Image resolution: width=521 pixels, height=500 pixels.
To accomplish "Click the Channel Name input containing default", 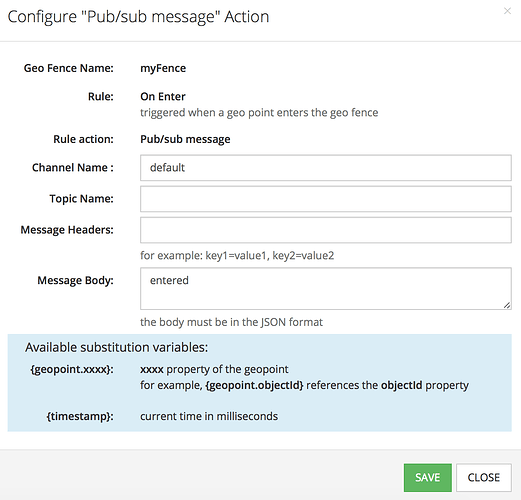I will [x=326, y=168].
